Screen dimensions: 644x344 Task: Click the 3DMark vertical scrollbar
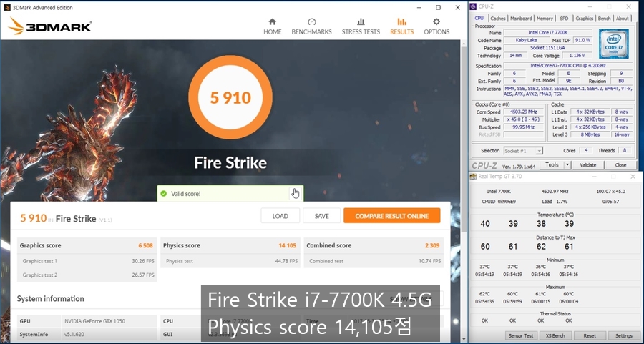pyautogui.click(x=463, y=139)
